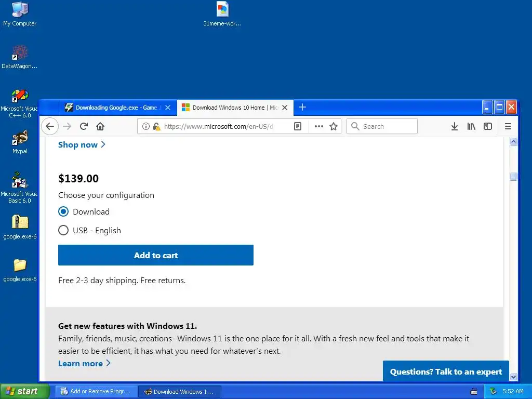Close the Download Windows 10 Home tab
532x399 pixels.
click(285, 108)
